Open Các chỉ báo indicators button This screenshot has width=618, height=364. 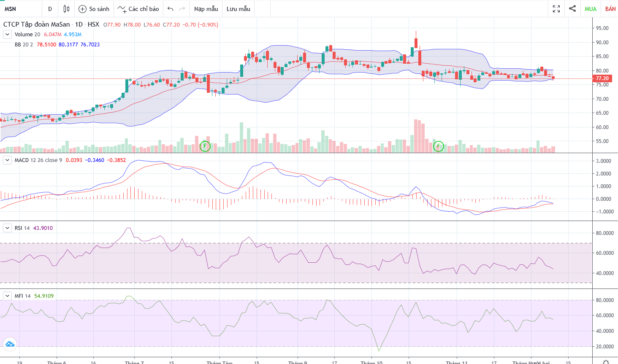point(138,9)
